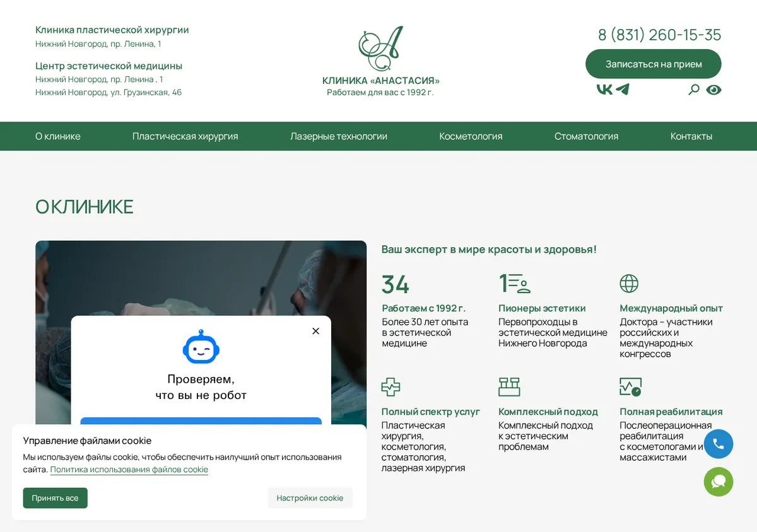Click the Записаться на прием button
757x532 pixels.
point(654,64)
